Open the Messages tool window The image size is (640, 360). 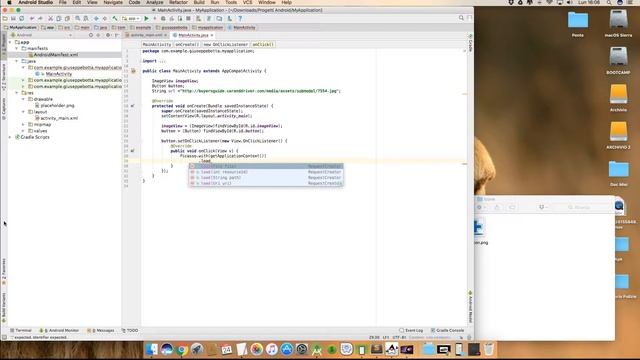(101, 330)
